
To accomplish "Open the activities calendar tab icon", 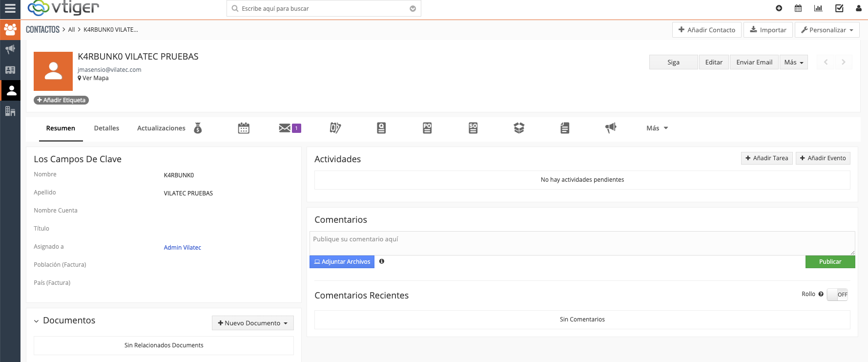I will point(244,128).
